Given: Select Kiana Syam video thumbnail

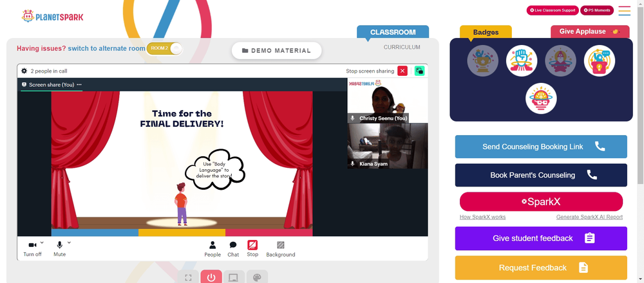Looking at the screenshot, I should click(388, 146).
